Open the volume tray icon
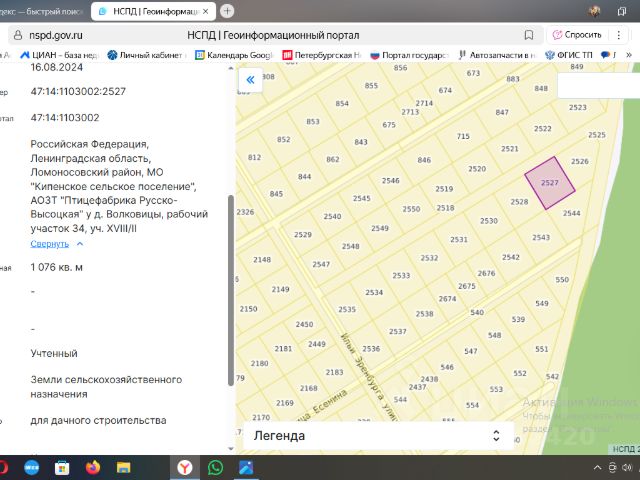Screen dimensions: 640x480 (x=627, y=468)
